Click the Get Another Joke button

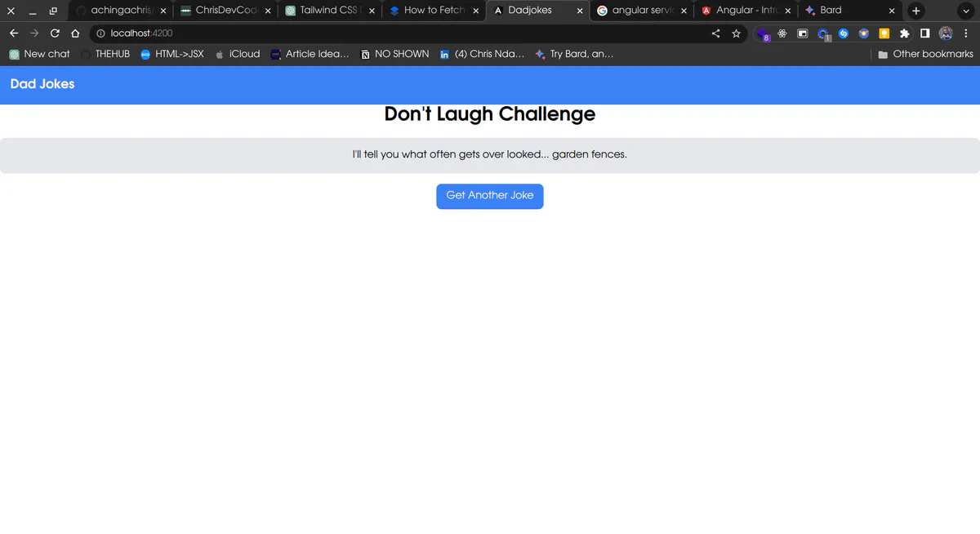(489, 196)
